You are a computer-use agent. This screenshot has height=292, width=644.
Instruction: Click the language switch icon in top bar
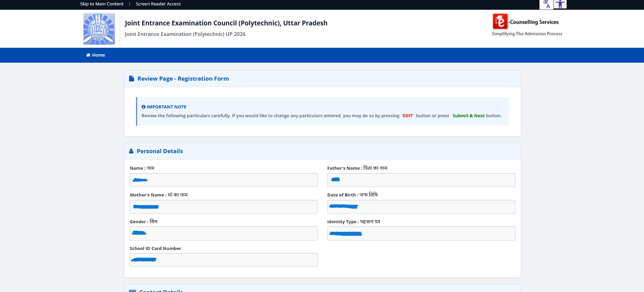click(546, 4)
